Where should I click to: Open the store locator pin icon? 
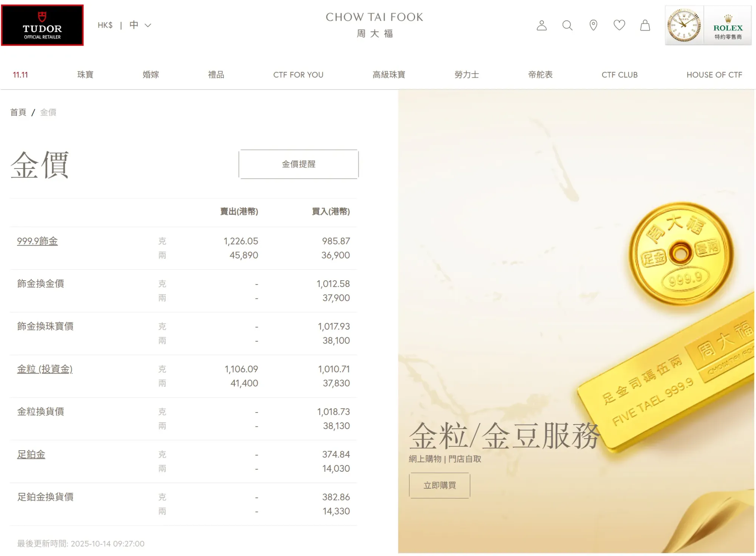pyautogui.click(x=593, y=25)
